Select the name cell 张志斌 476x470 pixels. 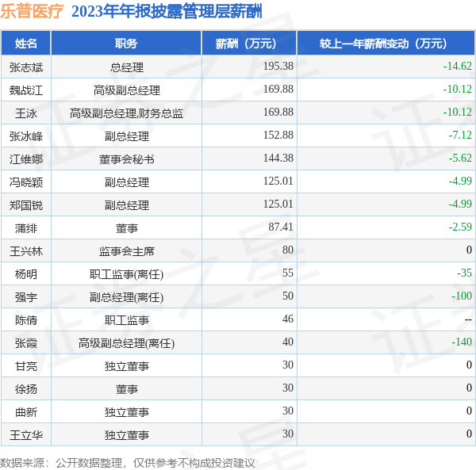[x=26, y=67]
